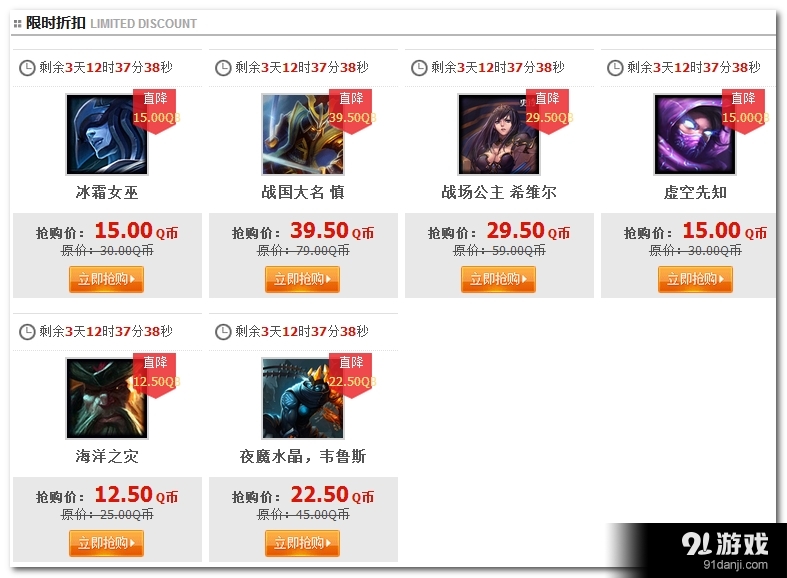787x578 pixels.
Task: Click 立即抢购 for 虚空先知
Action: [695, 279]
